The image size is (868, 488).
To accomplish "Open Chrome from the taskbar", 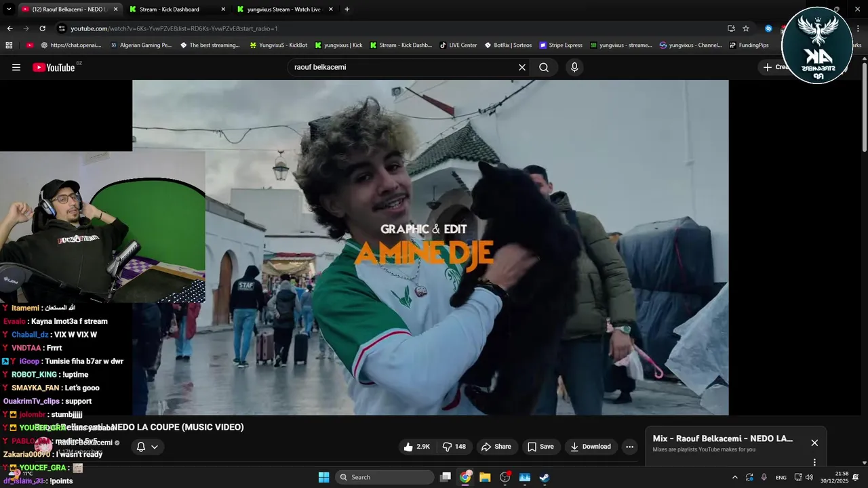I will (x=465, y=477).
